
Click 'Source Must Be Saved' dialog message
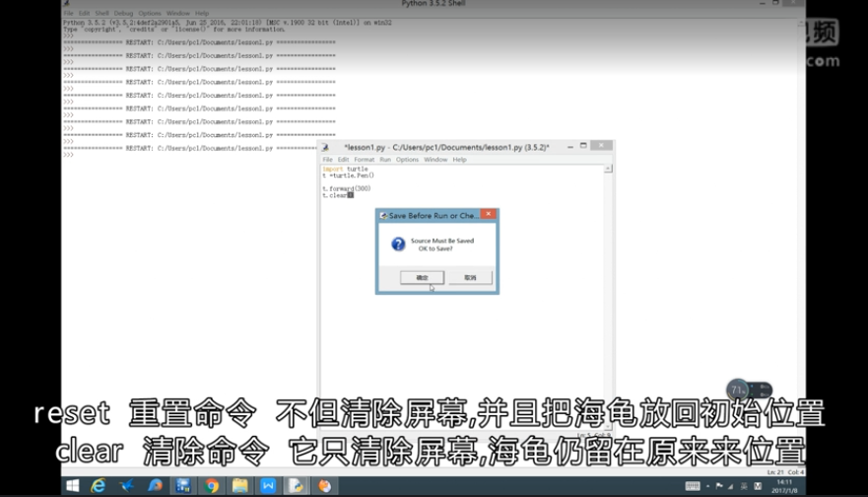tap(442, 241)
